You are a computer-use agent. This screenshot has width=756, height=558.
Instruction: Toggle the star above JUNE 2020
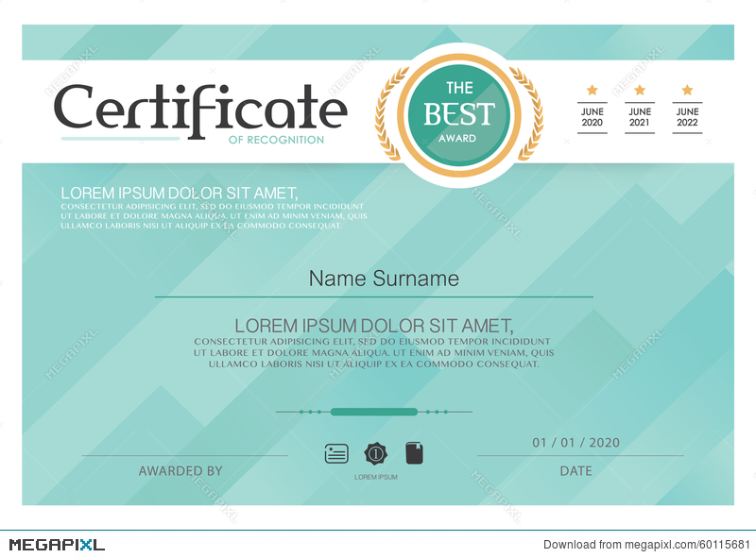(x=593, y=89)
